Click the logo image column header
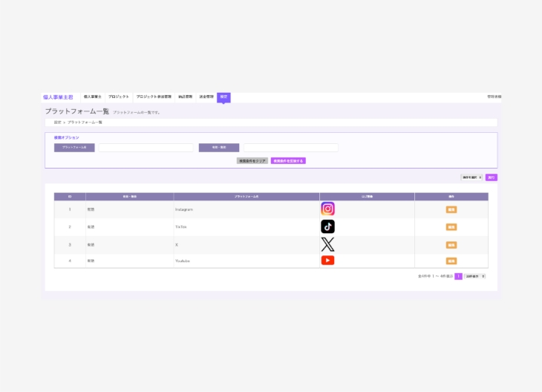Viewport: 542px width, 392px height. [367, 196]
